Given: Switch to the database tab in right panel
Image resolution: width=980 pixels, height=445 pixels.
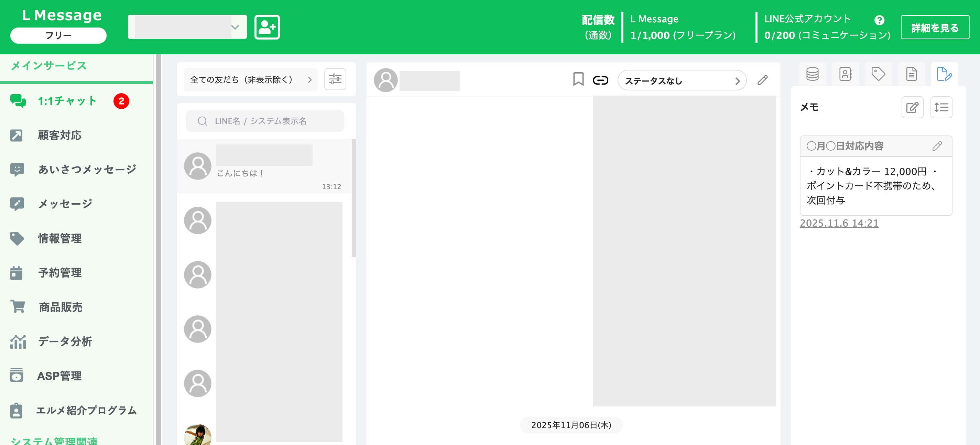Looking at the screenshot, I should 812,74.
